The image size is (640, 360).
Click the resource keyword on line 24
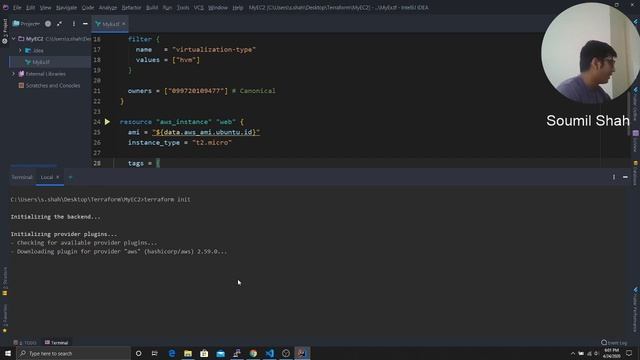coord(136,122)
